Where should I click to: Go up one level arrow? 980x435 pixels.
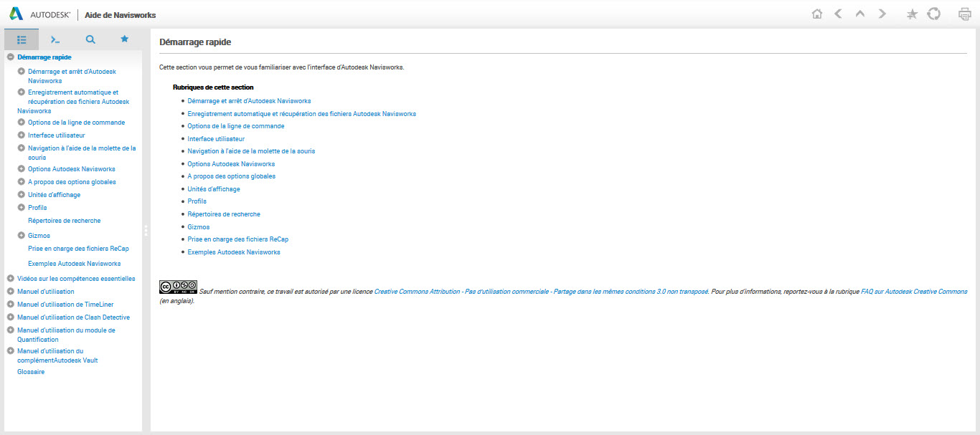pos(860,14)
